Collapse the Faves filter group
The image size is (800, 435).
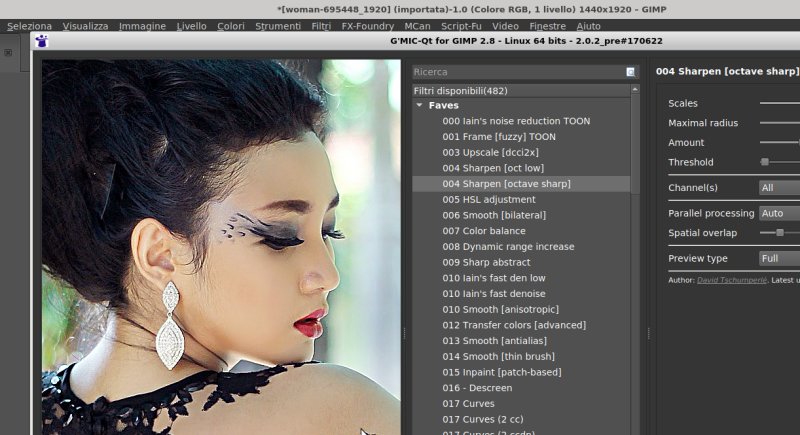[419, 106]
